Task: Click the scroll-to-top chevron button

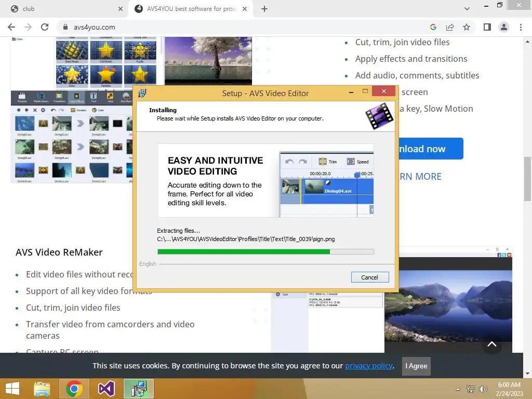Action: [x=491, y=344]
